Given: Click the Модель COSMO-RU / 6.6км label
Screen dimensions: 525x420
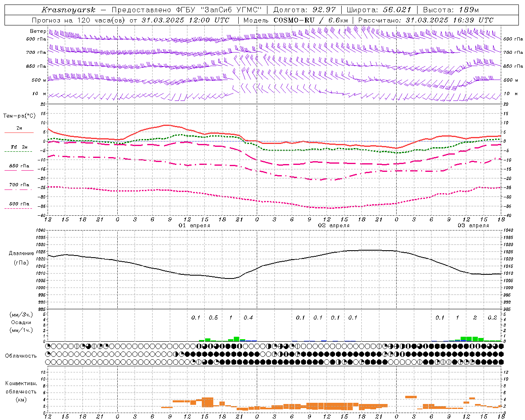Looking at the screenshot, I should point(296,20).
